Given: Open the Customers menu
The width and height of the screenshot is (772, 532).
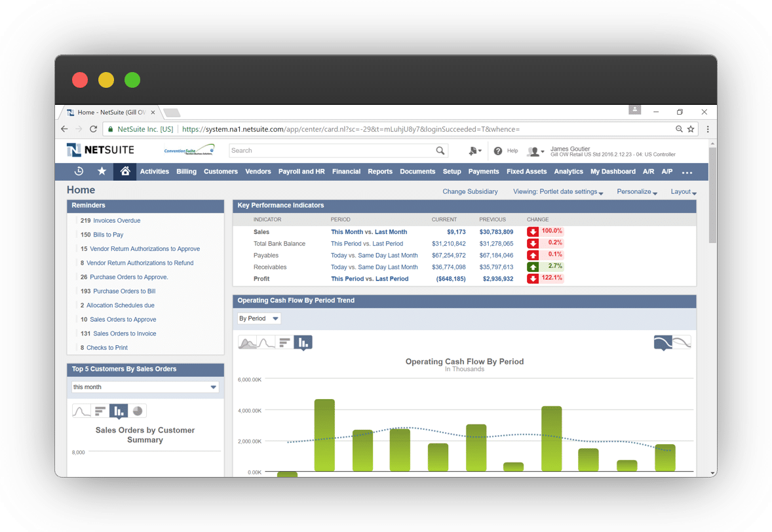Looking at the screenshot, I should (x=220, y=172).
